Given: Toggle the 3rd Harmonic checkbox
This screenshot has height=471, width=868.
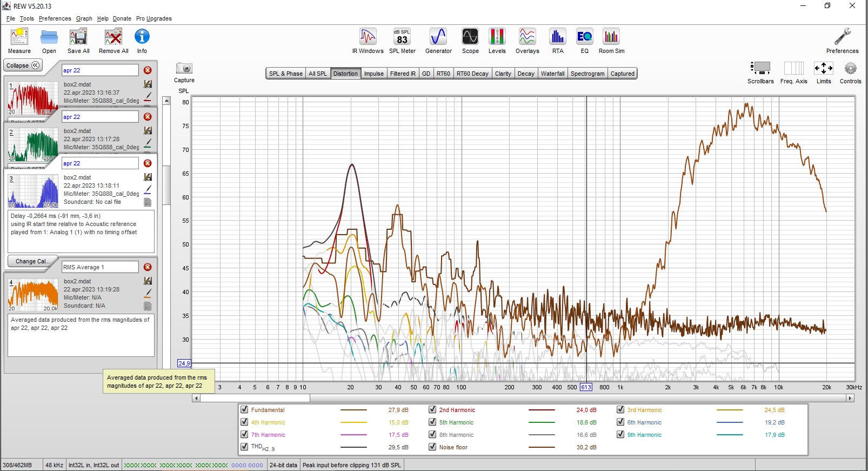Looking at the screenshot, I should (x=620, y=410).
